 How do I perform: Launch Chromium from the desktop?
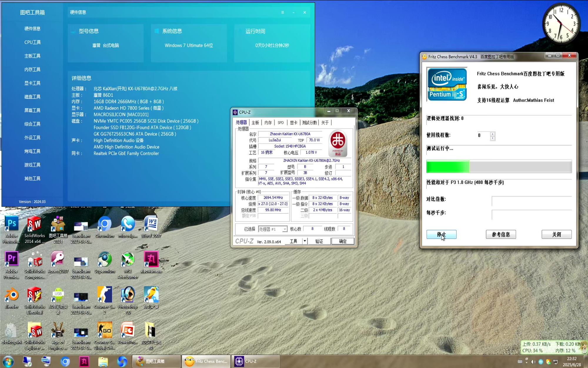pos(104,227)
